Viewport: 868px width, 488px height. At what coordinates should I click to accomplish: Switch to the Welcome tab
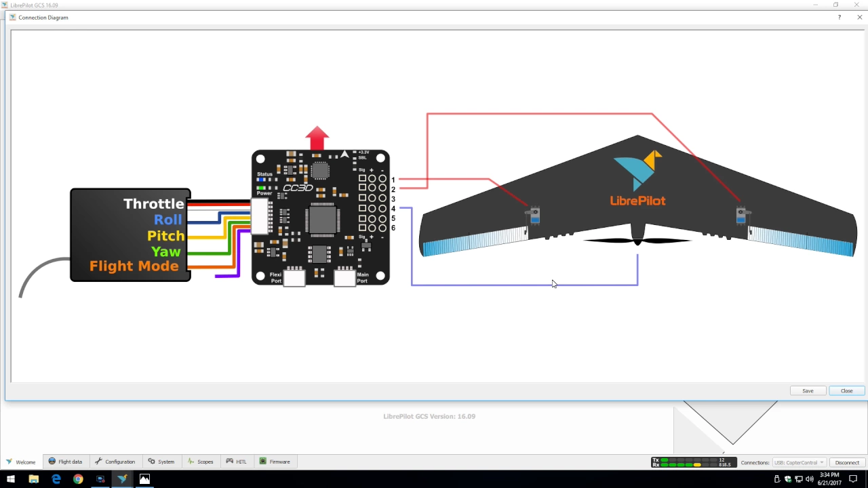pos(21,462)
